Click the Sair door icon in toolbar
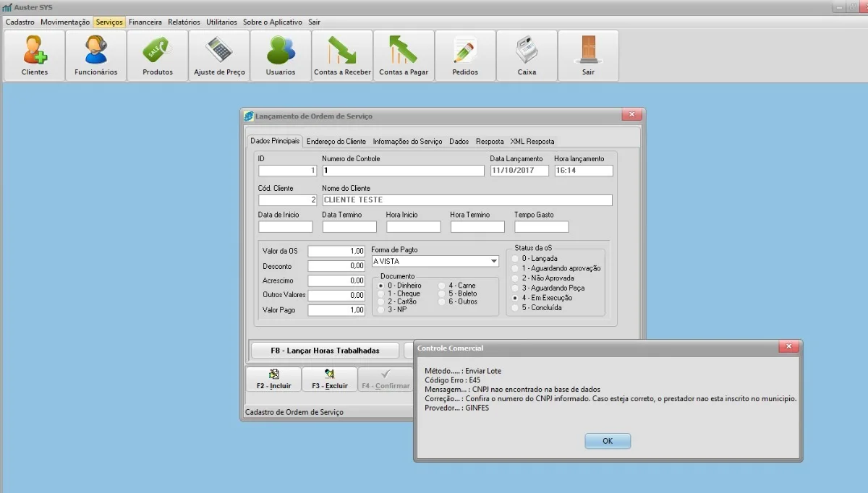This screenshot has width=868, height=493. (588, 56)
